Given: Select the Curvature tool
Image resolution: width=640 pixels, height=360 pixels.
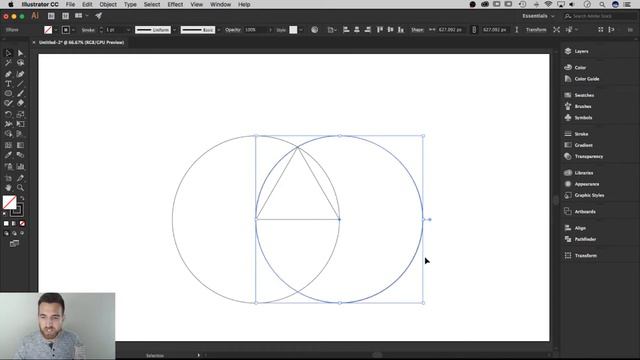Looking at the screenshot, I should 20,74.
